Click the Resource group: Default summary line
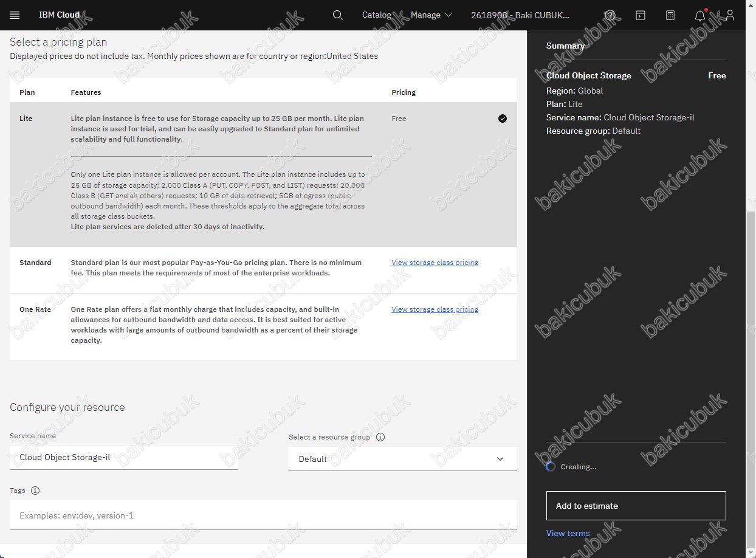756x558 pixels. click(x=593, y=131)
